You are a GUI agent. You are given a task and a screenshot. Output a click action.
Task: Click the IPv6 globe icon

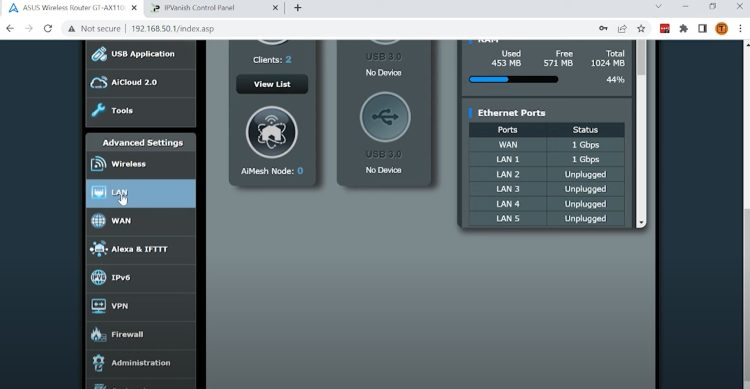[x=99, y=278]
